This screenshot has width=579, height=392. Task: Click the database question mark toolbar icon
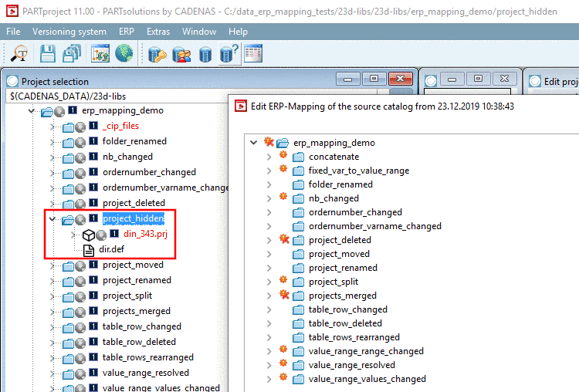[229, 54]
